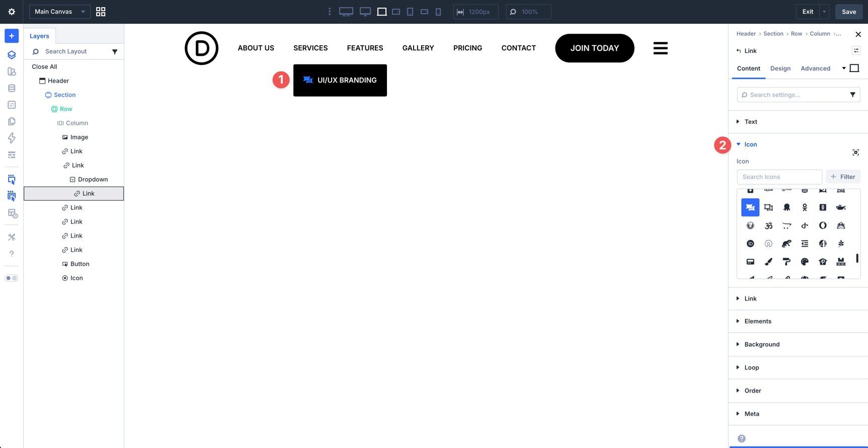Select the Dropdown layer in the tree

(89, 179)
